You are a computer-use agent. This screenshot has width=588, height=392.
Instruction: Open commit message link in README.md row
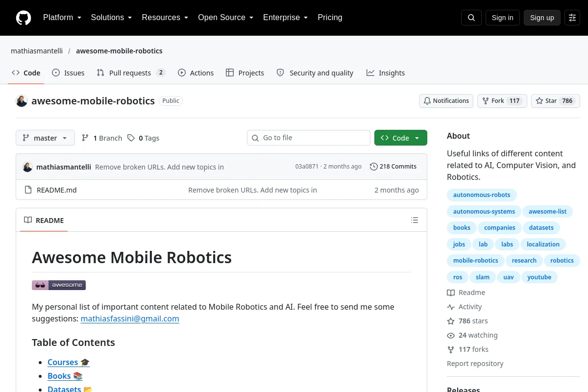[x=252, y=190]
